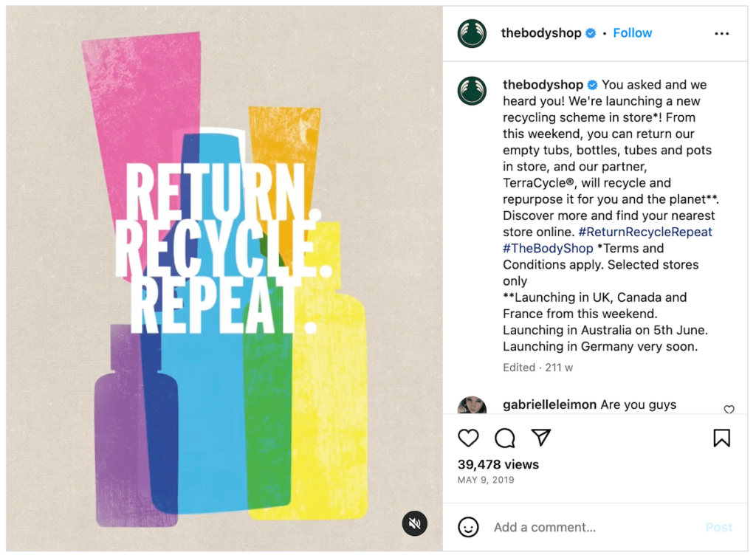Open the #ReturnRecycleRepeat hashtag
Viewport: 756px width, 558px height.
pyautogui.click(x=645, y=232)
